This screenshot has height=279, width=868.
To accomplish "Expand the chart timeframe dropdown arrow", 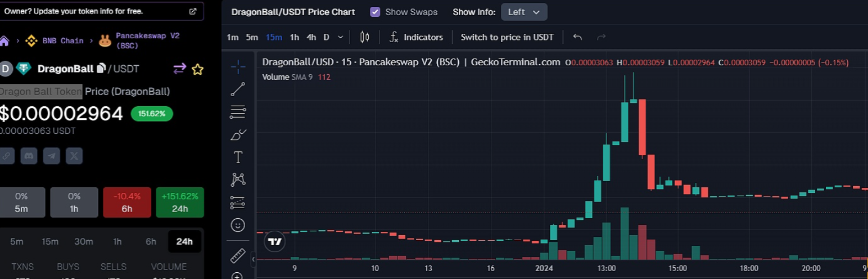I will 340,37.
